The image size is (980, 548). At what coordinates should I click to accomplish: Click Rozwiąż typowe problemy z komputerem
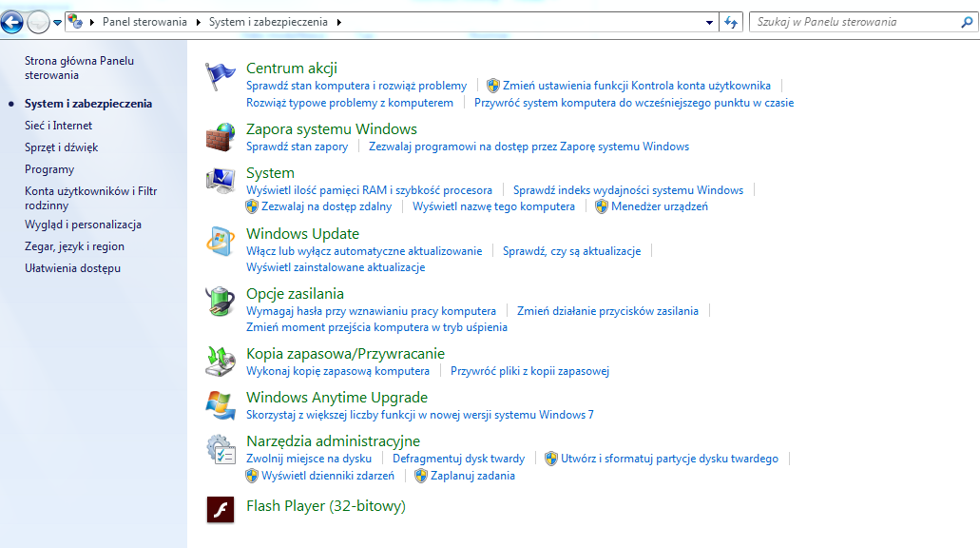pos(350,103)
